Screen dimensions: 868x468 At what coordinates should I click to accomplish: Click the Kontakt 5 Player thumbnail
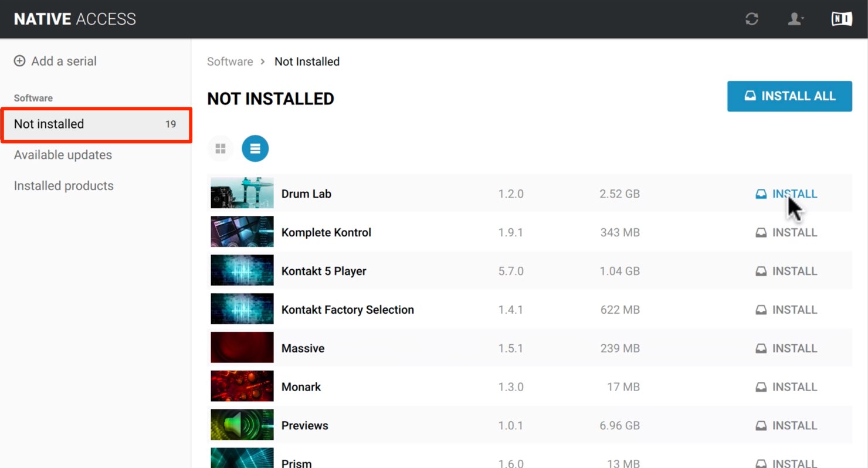(242, 270)
